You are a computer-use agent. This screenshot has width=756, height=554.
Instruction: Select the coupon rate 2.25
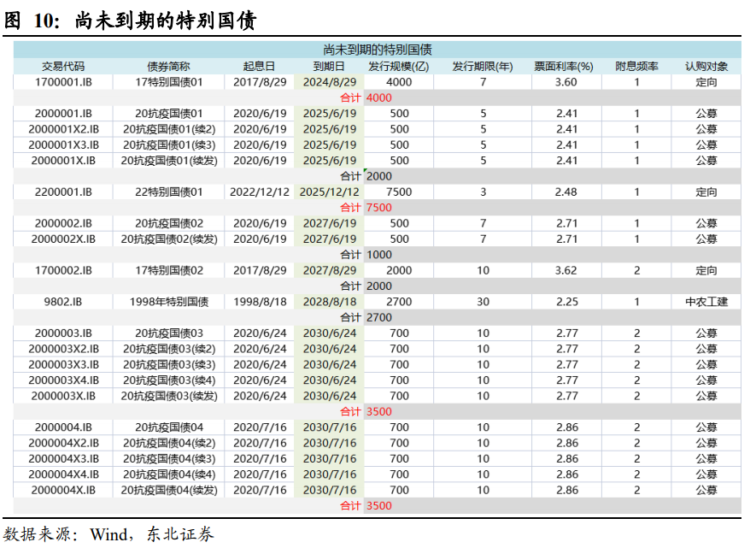566,302
